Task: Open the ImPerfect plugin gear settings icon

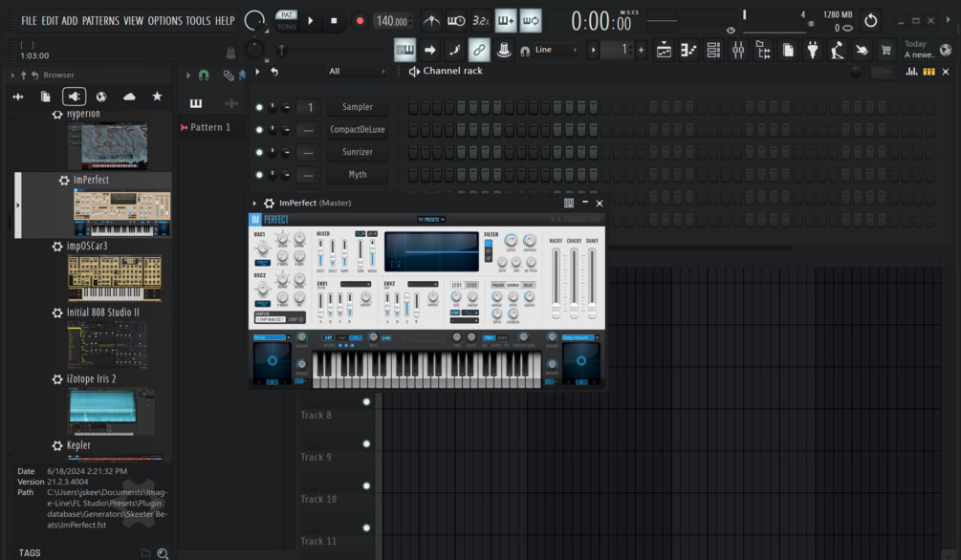Action: point(269,203)
